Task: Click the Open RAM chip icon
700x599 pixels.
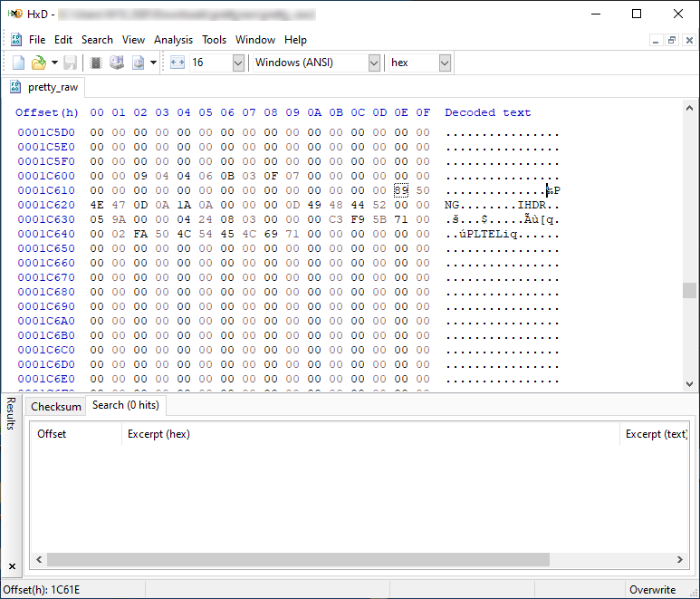Action: point(96,63)
